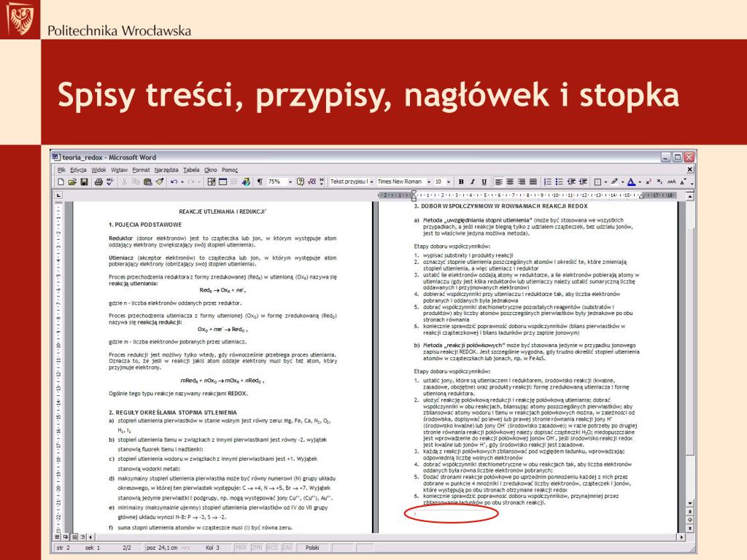This screenshot has width=747, height=560.
Task: Run spelling and grammar check
Action: (110, 182)
